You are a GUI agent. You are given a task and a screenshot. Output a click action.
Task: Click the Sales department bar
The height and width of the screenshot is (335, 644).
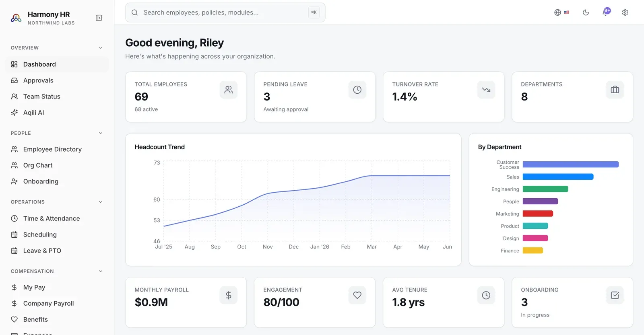point(558,177)
